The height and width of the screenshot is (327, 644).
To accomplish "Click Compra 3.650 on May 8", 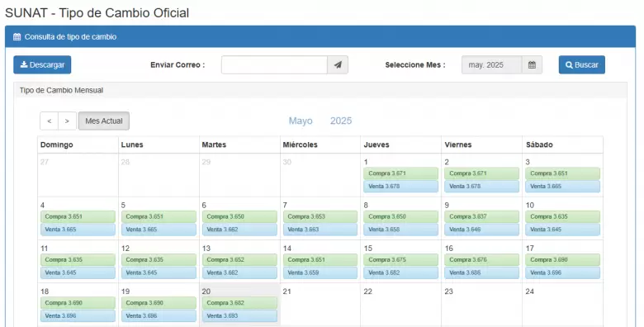I will coord(401,216).
